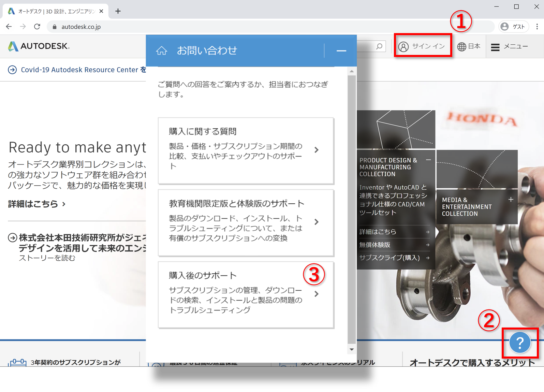Click ストーリーを読む text

(47, 258)
